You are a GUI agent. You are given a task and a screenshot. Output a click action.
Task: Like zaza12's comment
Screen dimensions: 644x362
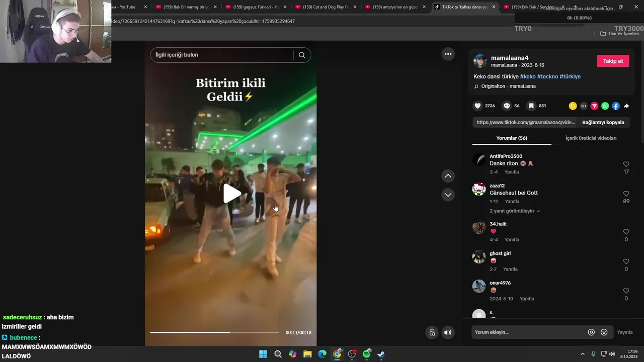tap(626, 194)
